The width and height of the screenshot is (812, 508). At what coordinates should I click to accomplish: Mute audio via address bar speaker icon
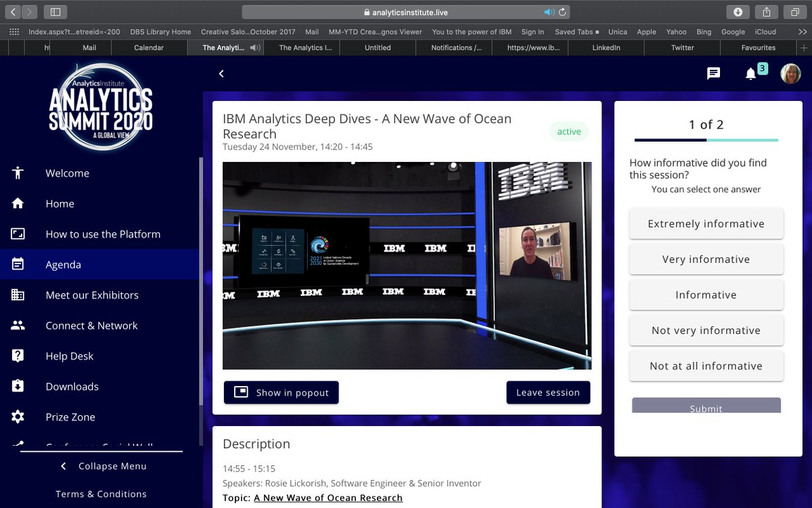pyautogui.click(x=549, y=12)
